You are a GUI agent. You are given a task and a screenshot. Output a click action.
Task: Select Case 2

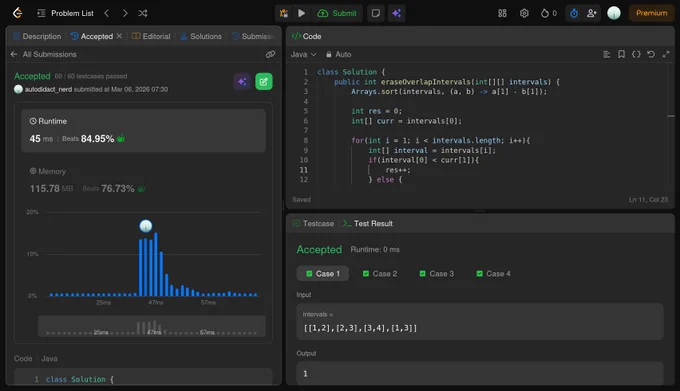(x=380, y=274)
